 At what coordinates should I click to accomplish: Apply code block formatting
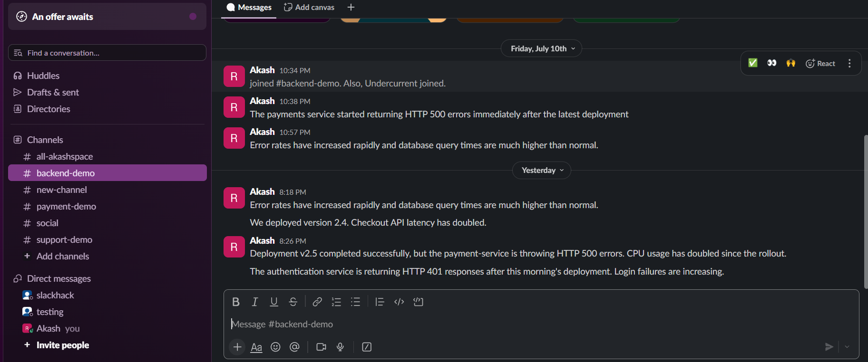tap(418, 302)
